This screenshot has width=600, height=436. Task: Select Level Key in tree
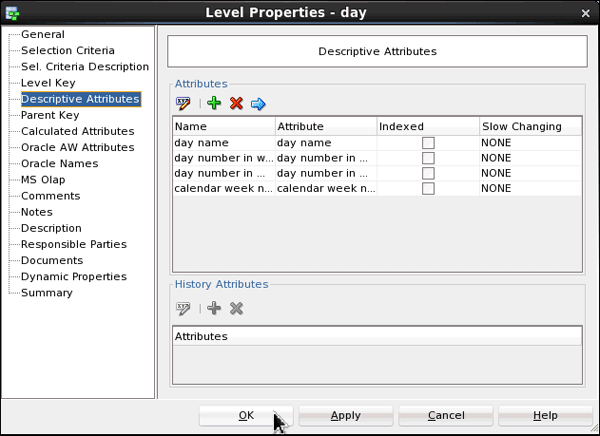48,83
